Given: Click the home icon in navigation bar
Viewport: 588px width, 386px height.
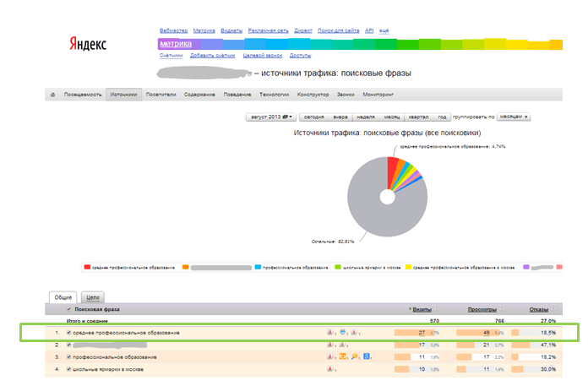Looking at the screenshot, I should coord(54,95).
